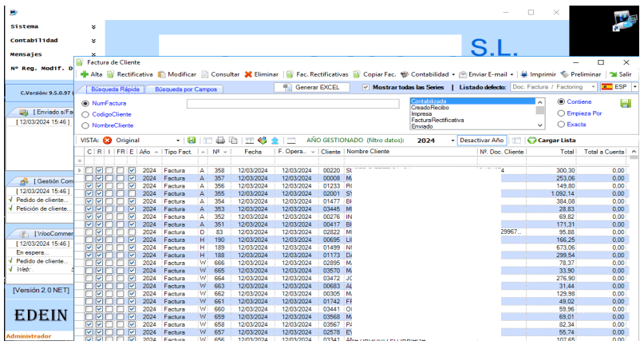Click the Spanish flag ESP language icon
This screenshot has height=345, width=644.
[606, 87]
